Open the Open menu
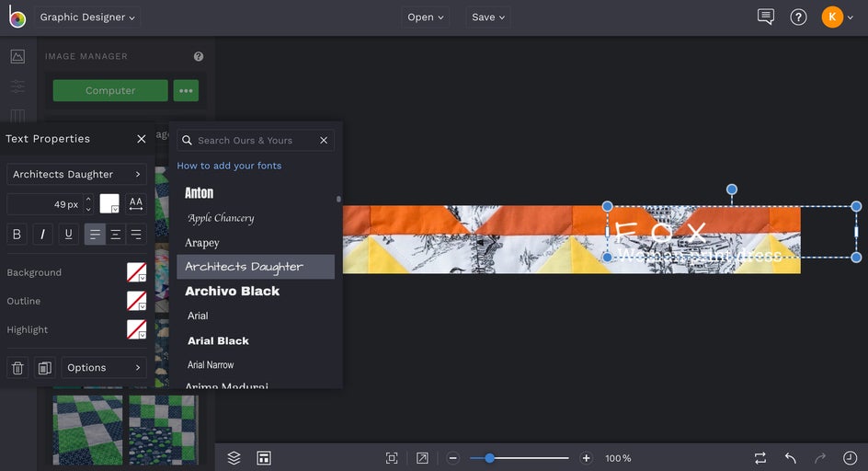Viewport: 868px width, 471px height. click(x=425, y=17)
